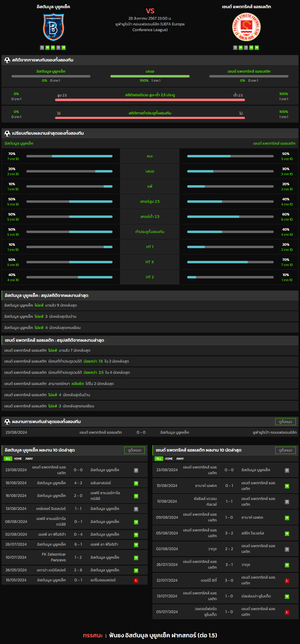Click the W badge on St Patrick's 09/08/2024 row

(x=287, y=518)
